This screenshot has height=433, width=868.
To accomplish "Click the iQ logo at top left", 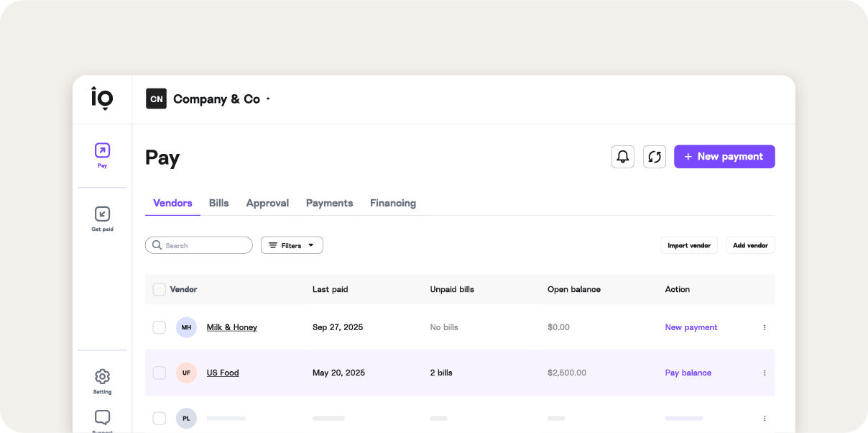I will click(x=102, y=99).
